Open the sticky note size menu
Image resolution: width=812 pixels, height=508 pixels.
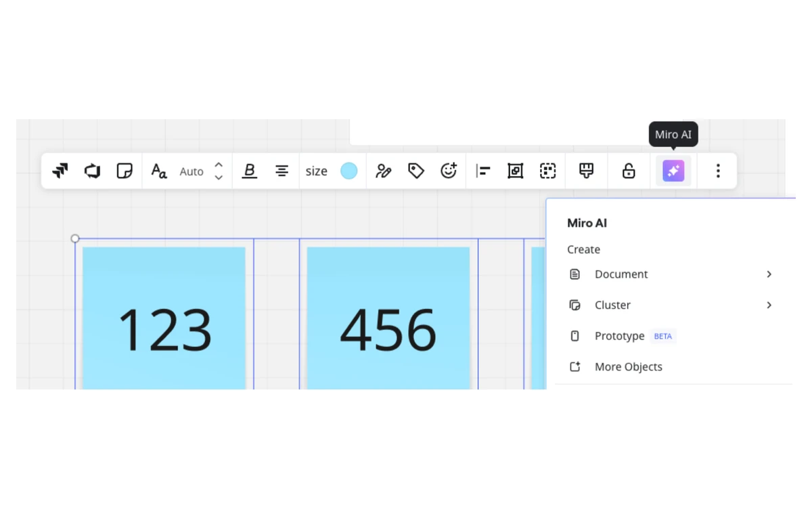316,171
